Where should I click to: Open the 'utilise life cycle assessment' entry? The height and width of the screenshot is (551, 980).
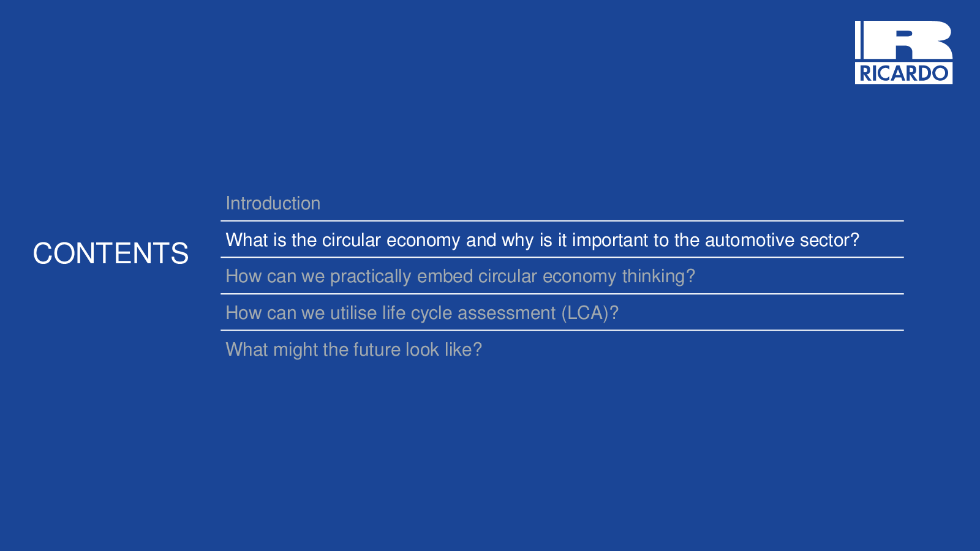(422, 313)
